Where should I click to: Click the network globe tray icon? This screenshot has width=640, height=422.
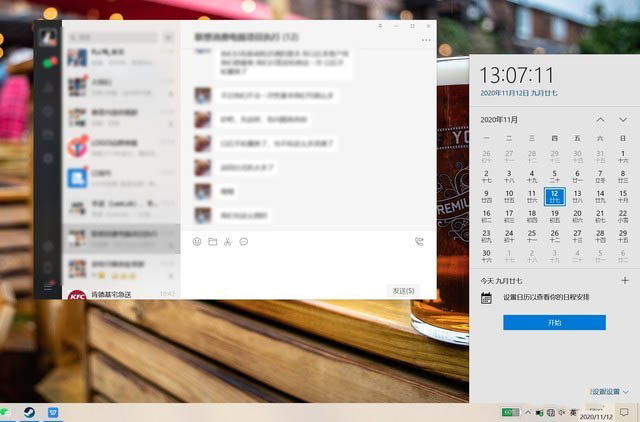[x=551, y=413]
